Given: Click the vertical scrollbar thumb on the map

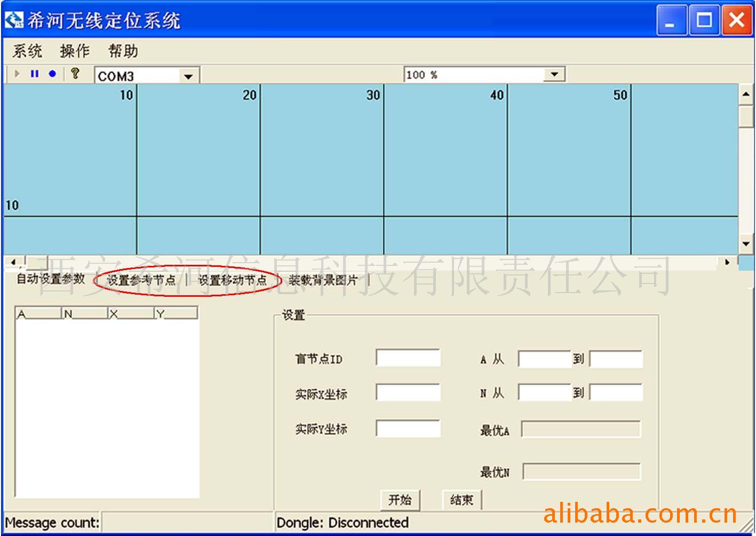Looking at the screenshot, I should tap(746, 116).
